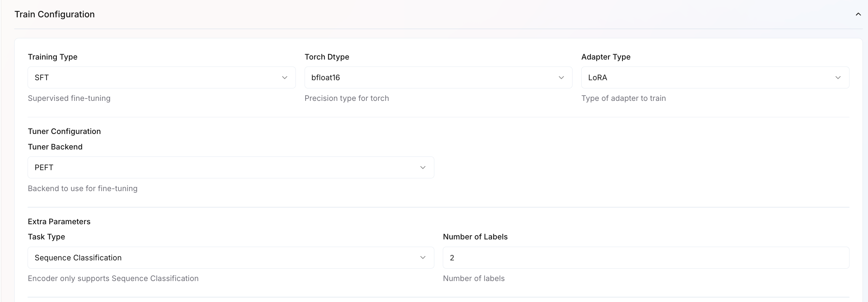The width and height of the screenshot is (868, 302).
Task: Select the SFT value in Training Type
Action: [42, 77]
